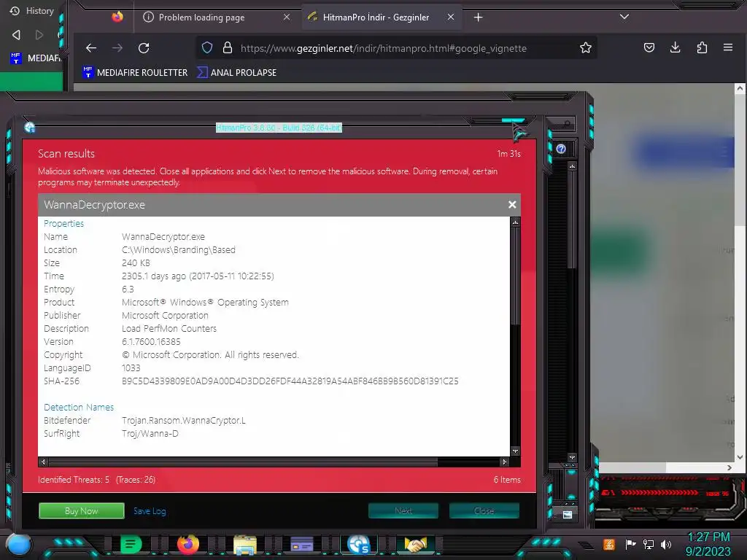Close the Problem loading page tab
The image size is (747, 560).
pos(286,17)
